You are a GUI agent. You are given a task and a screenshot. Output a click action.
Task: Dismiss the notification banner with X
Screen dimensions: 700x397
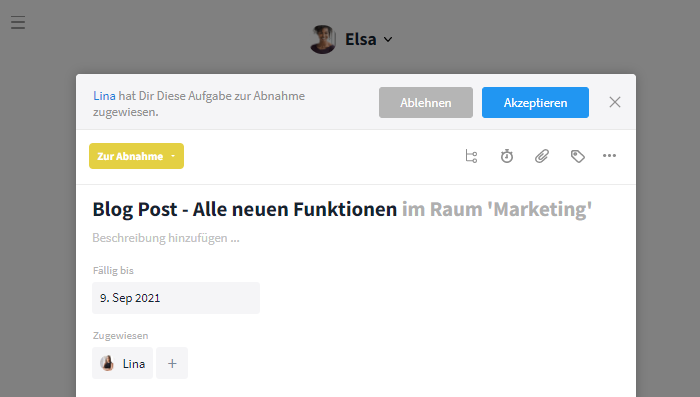tap(615, 102)
